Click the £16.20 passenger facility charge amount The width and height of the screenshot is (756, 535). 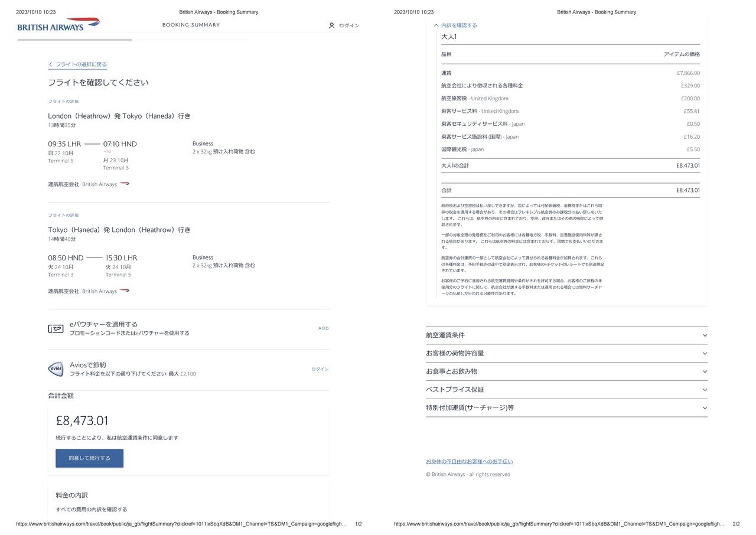692,136
